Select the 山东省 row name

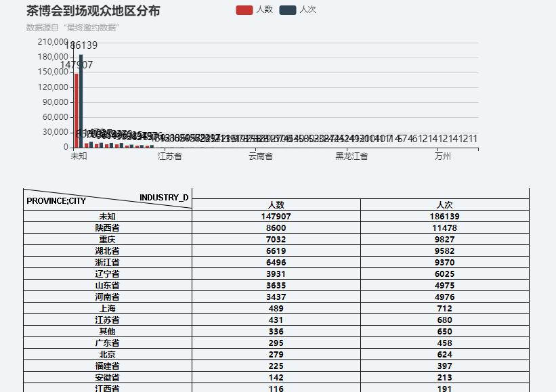point(108,285)
